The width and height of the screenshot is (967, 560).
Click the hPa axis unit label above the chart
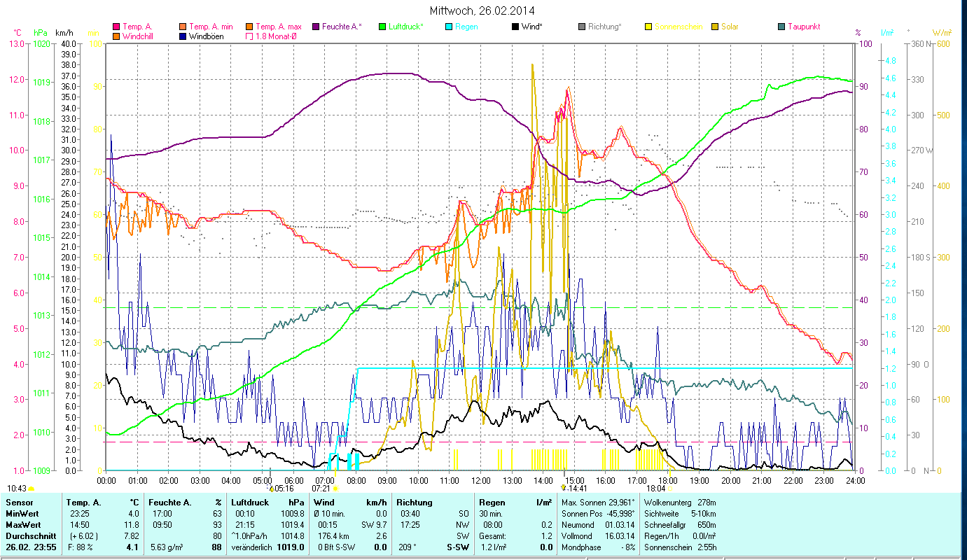(x=40, y=33)
